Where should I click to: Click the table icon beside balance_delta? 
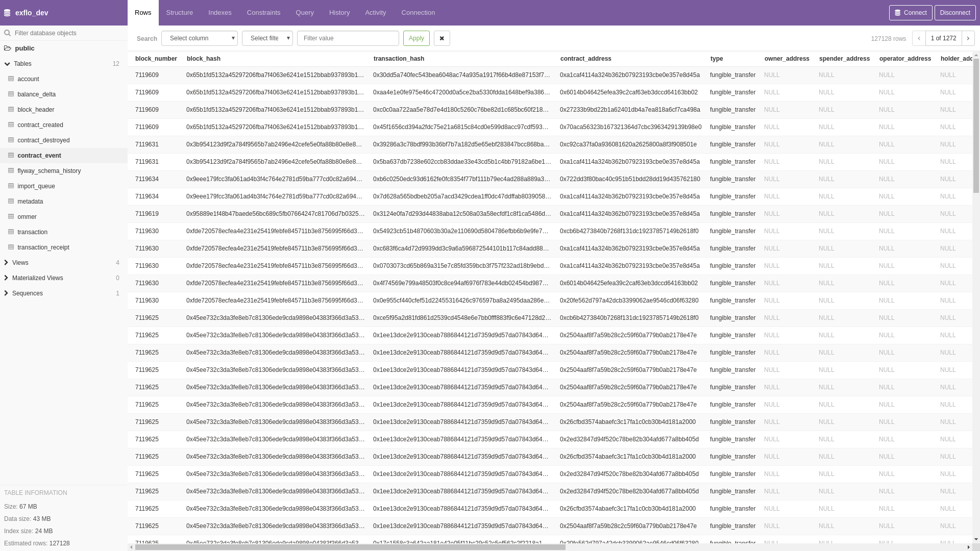11,94
